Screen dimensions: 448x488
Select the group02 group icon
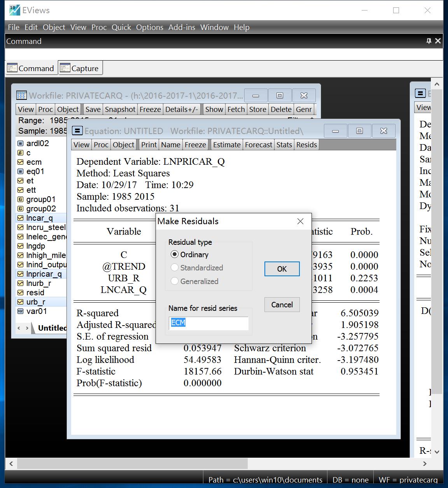(x=21, y=209)
